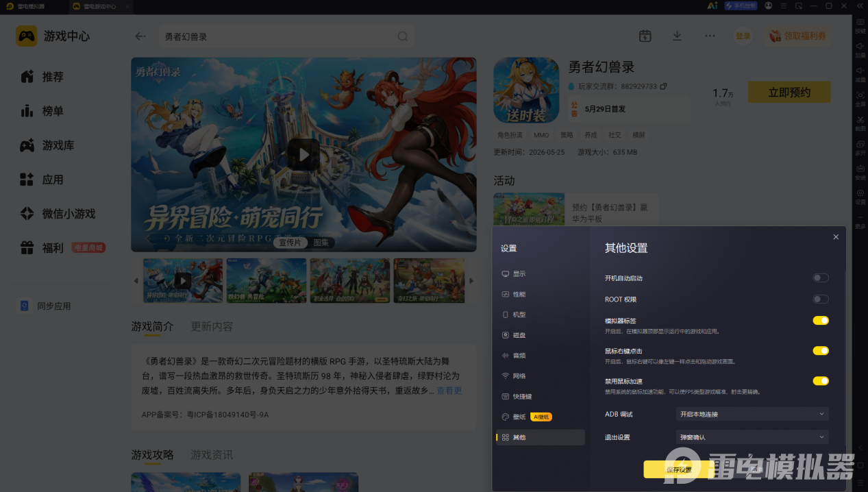Image resolution: width=868 pixels, height=492 pixels.
Task: Expand the description with 查看更多 link
Action: click(x=449, y=391)
